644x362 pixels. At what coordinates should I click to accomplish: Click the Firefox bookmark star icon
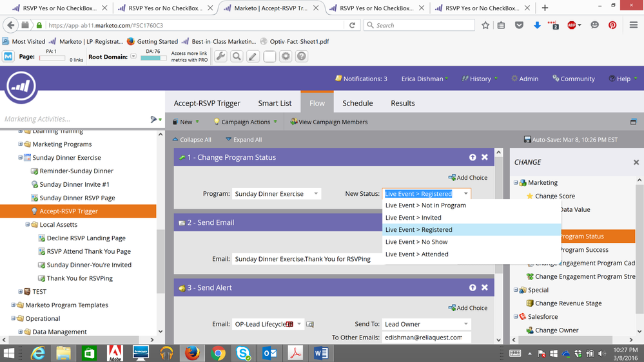coord(485,25)
